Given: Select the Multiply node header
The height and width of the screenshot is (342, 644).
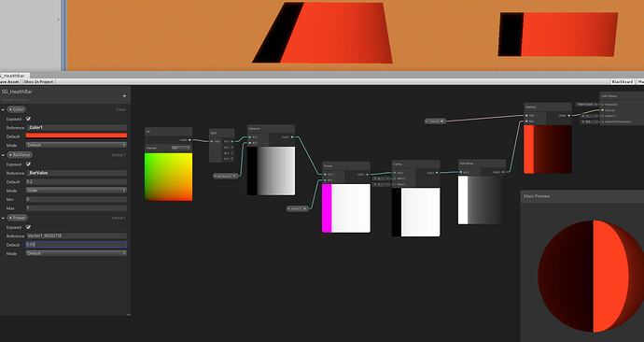Looking at the screenshot, I should pyautogui.click(x=548, y=107).
